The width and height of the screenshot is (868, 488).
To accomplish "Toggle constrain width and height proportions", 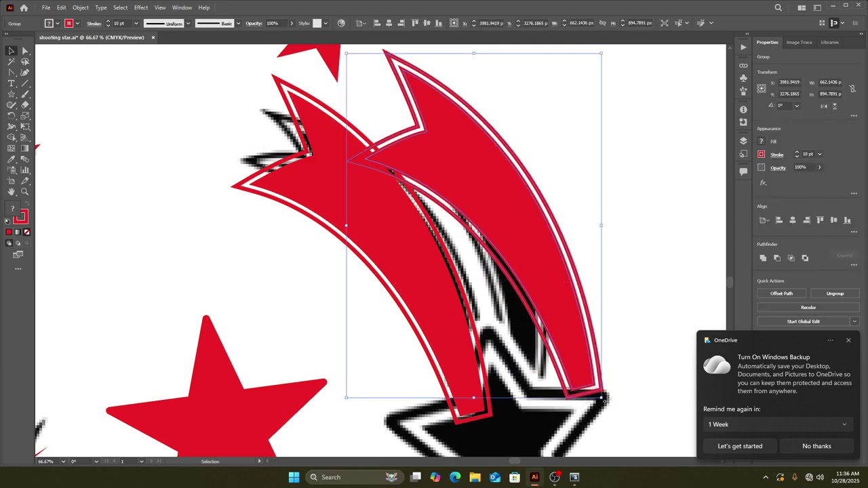I will 852,88.
